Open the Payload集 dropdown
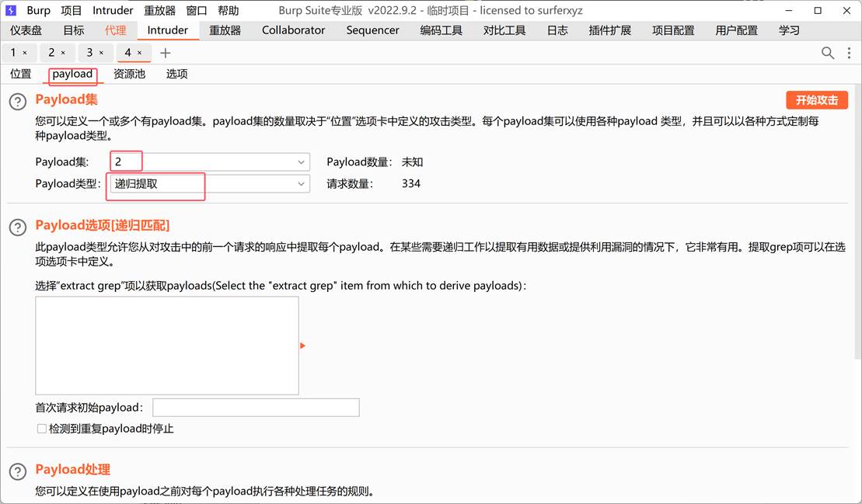The width and height of the screenshot is (862, 504). click(x=210, y=162)
